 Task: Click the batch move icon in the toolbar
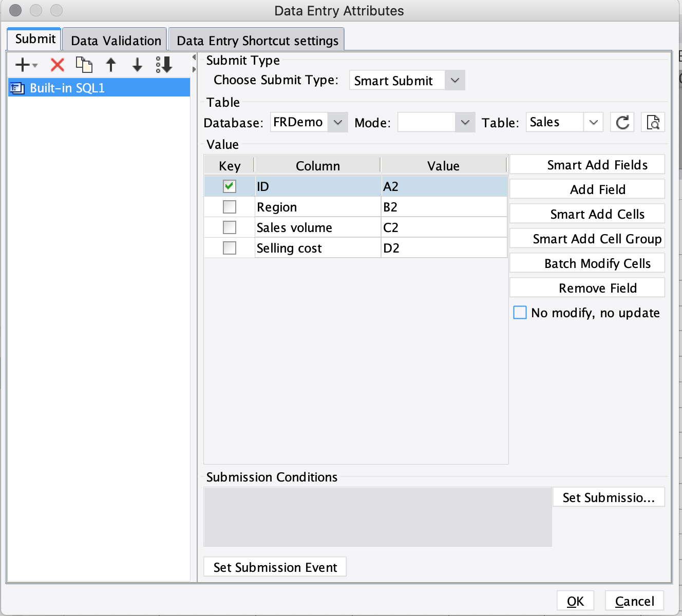click(x=163, y=64)
